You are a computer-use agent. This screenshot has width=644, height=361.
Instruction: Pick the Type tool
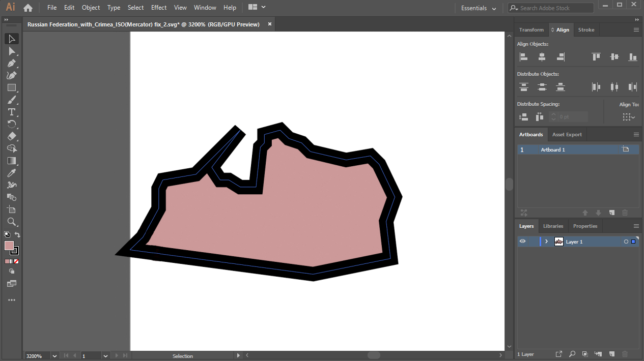pos(12,112)
